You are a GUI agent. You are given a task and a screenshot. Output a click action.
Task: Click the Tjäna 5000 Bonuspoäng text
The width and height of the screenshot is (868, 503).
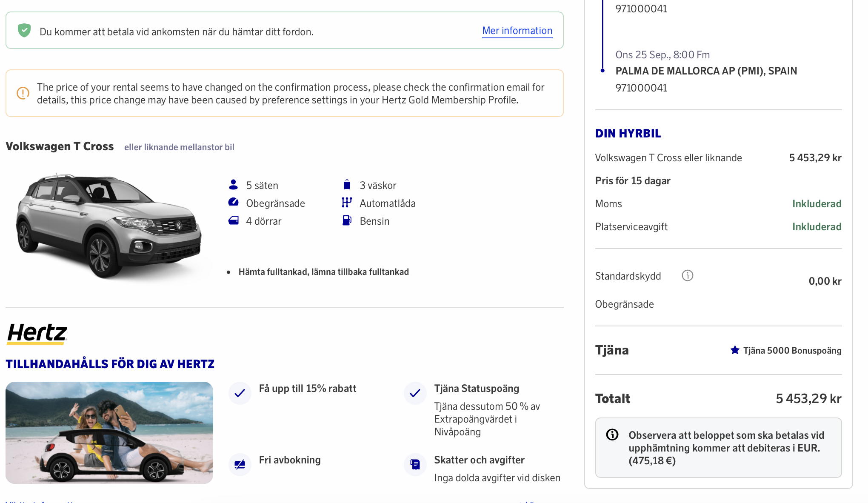pos(792,351)
